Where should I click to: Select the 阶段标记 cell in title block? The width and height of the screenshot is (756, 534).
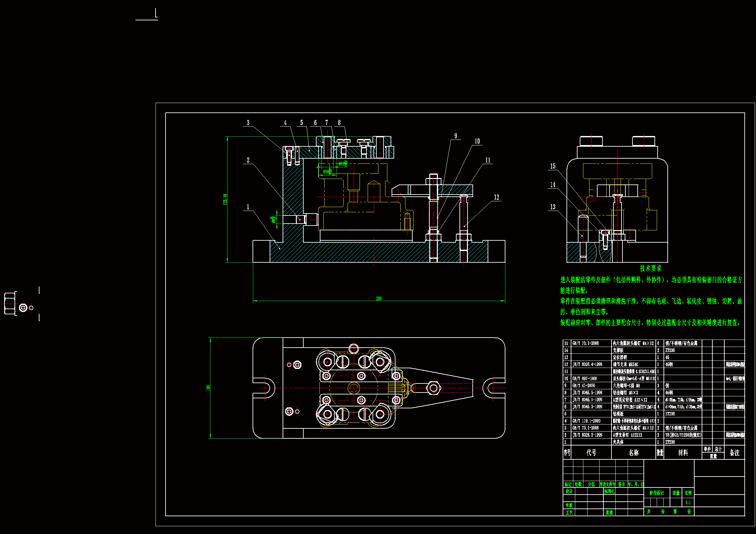coord(656,493)
